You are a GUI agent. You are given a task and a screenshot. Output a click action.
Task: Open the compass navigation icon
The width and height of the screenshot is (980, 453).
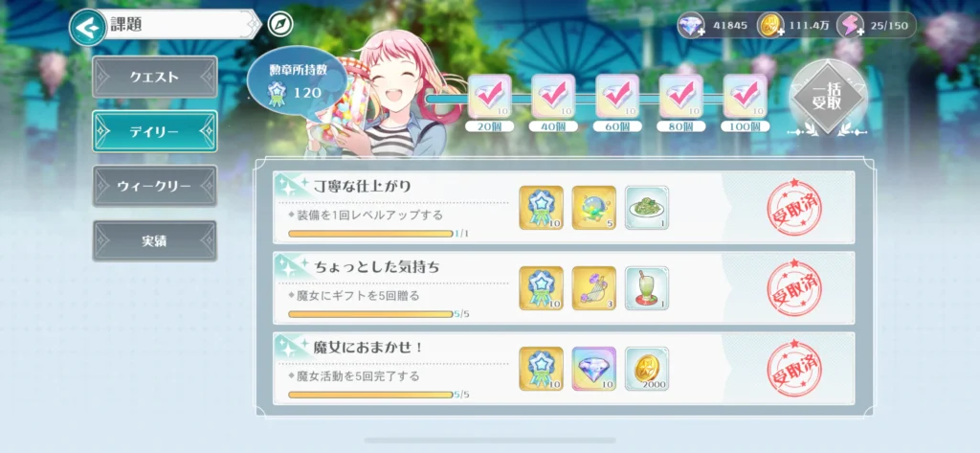(x=280, y=25)
